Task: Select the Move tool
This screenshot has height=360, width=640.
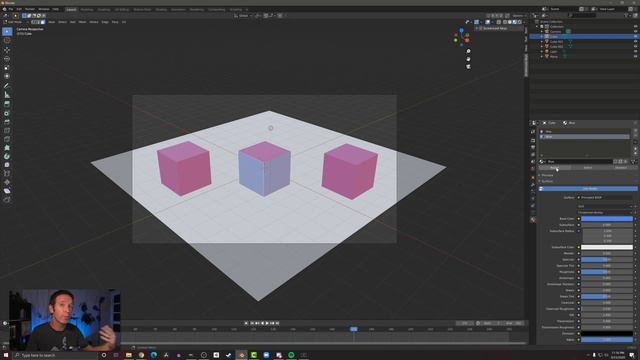Action: 7,50
